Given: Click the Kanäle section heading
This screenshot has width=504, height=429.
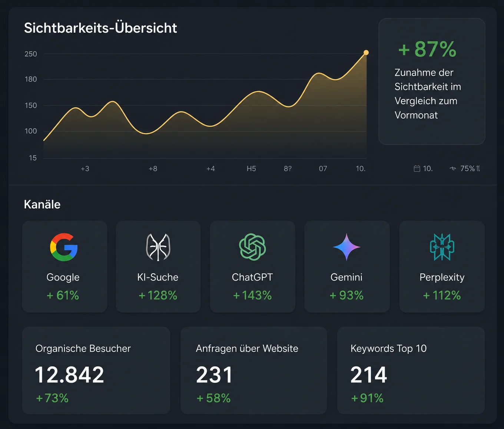Looking at the screenshot, I should pos(42,204).
